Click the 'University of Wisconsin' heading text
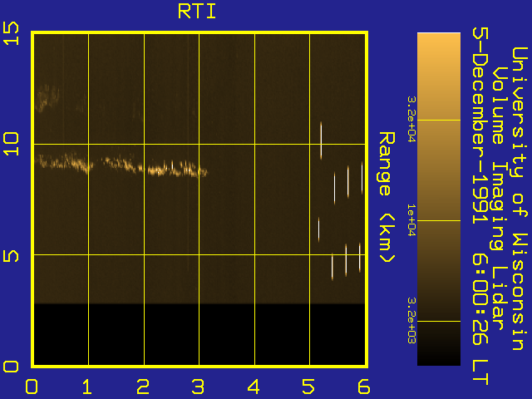The width and height of the screenshot is (532, 399). tap(520, 199)
